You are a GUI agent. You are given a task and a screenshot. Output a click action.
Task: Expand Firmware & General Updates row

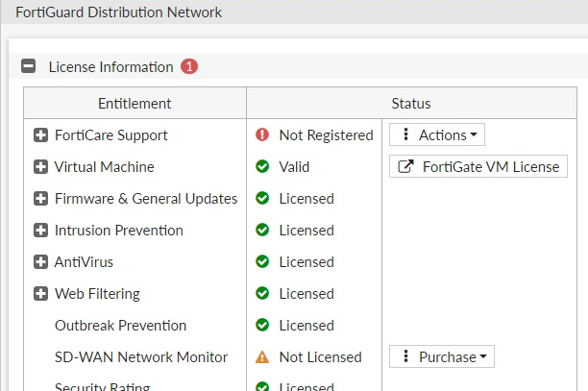[40, 199]
